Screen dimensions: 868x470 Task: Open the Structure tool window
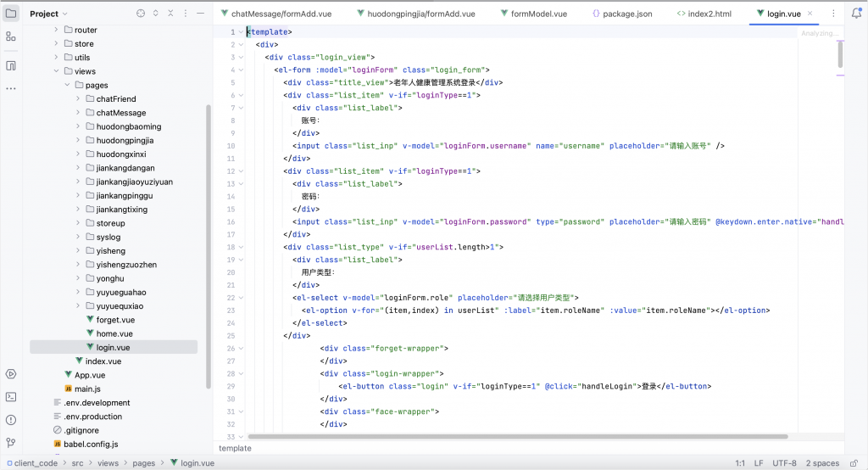coord(11,36)
